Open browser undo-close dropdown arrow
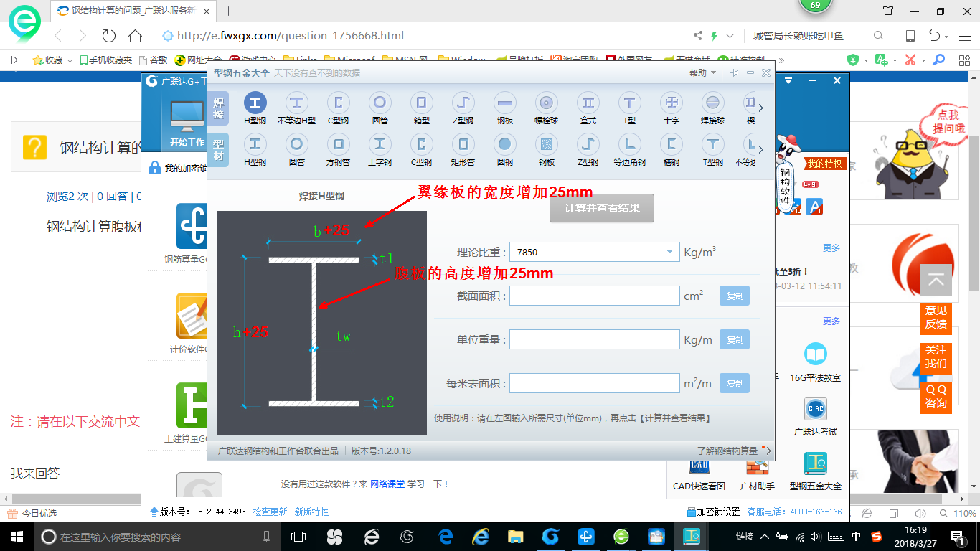The image size is (980, 551). (x=947, y=36)
